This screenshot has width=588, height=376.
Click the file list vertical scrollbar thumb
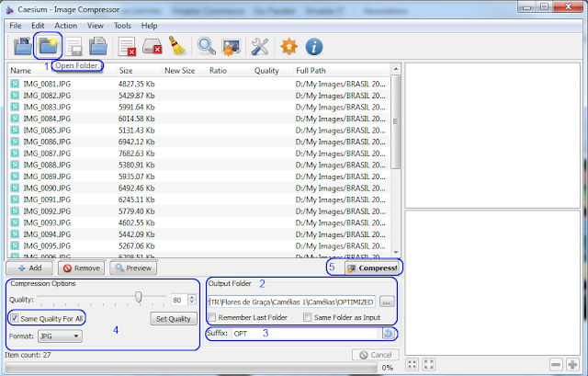pos(395,121)
